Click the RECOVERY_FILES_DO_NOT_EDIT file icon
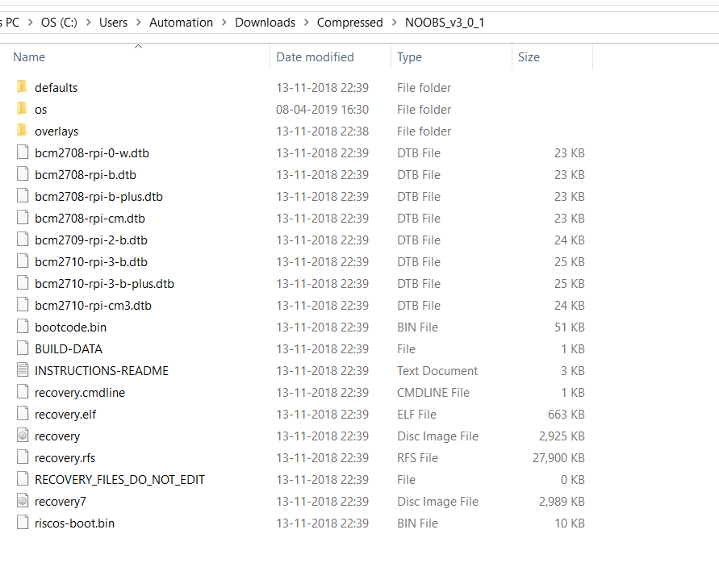Viewport: 719px width, 588px height. [23, 478]
